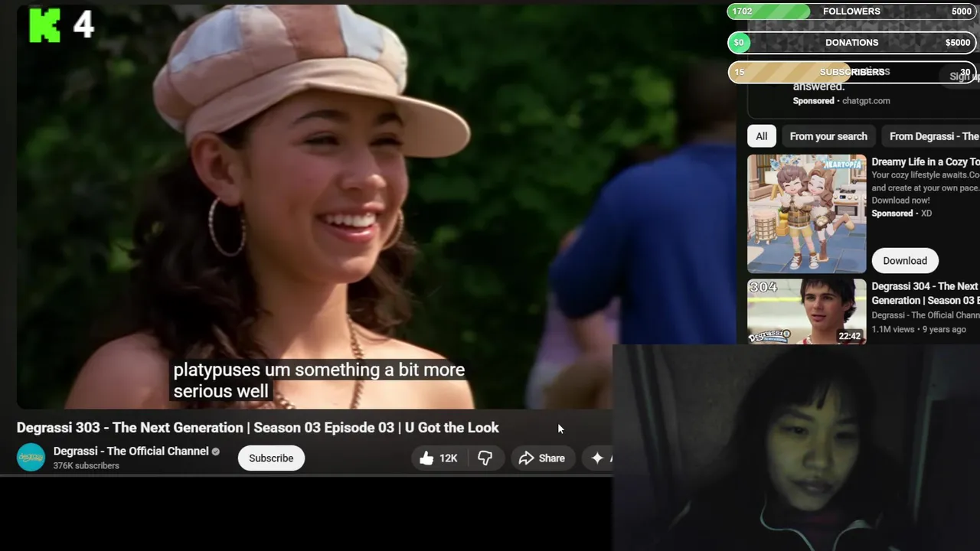Screen dimensions: 980x551
Task: Select the From Degrassi chip
Action: click(x=931, y=136)
